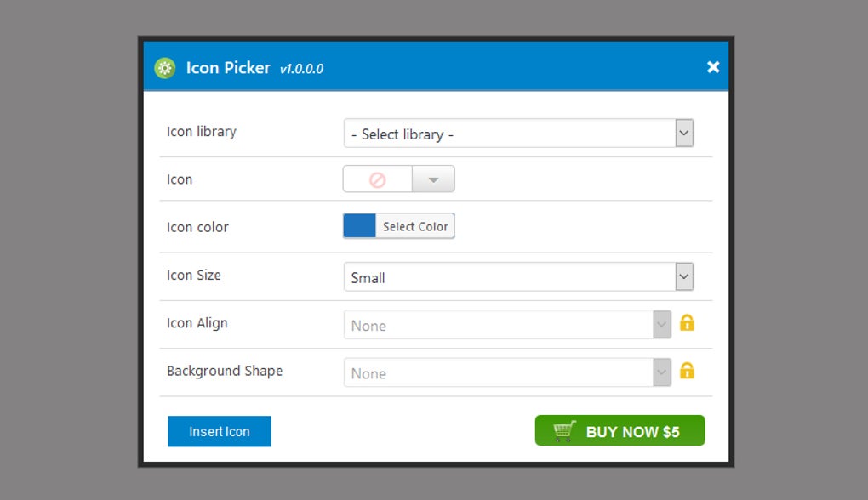
Task: Click the Insert Icon button
Action: tap(220, 431)
